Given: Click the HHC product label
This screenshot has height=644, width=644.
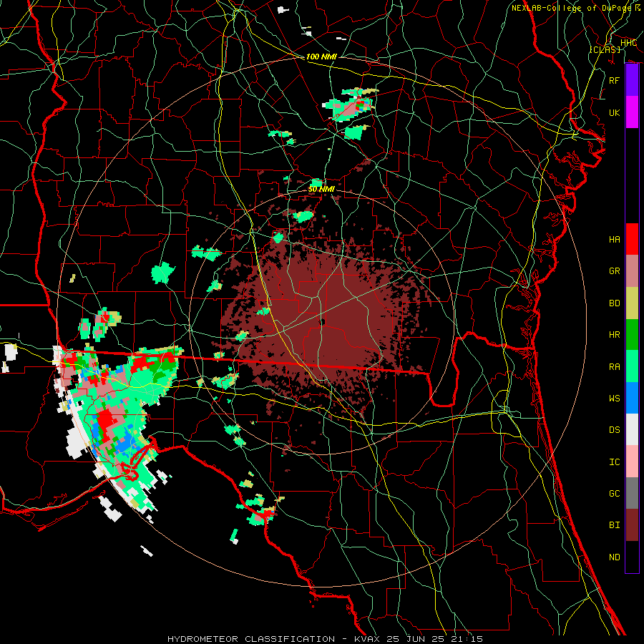Looking at the screenshot, I should [628, 43].
